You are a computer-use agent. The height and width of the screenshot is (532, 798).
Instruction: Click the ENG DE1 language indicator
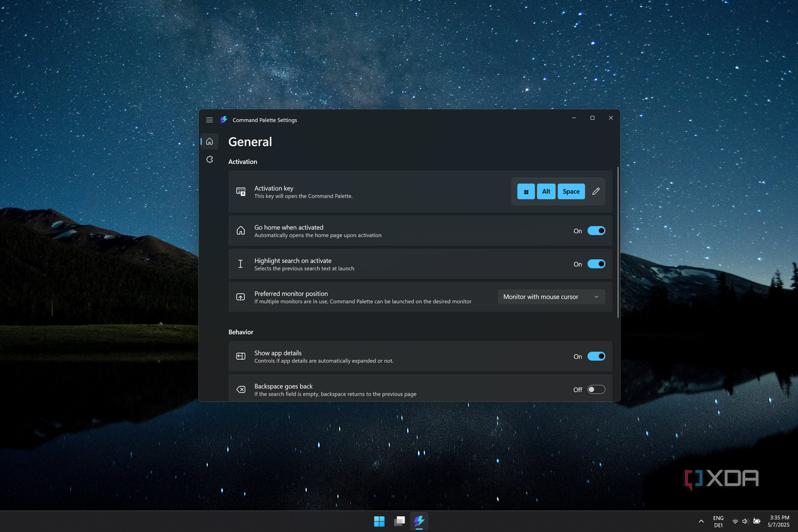tap(718, 522)
